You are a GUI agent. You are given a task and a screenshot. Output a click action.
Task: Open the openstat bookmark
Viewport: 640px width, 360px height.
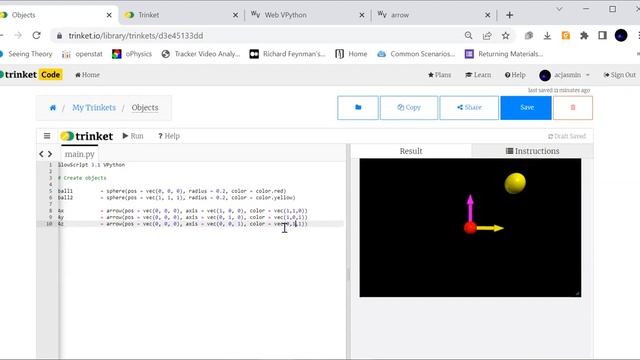pyautogui.click(x=82, y=54)
